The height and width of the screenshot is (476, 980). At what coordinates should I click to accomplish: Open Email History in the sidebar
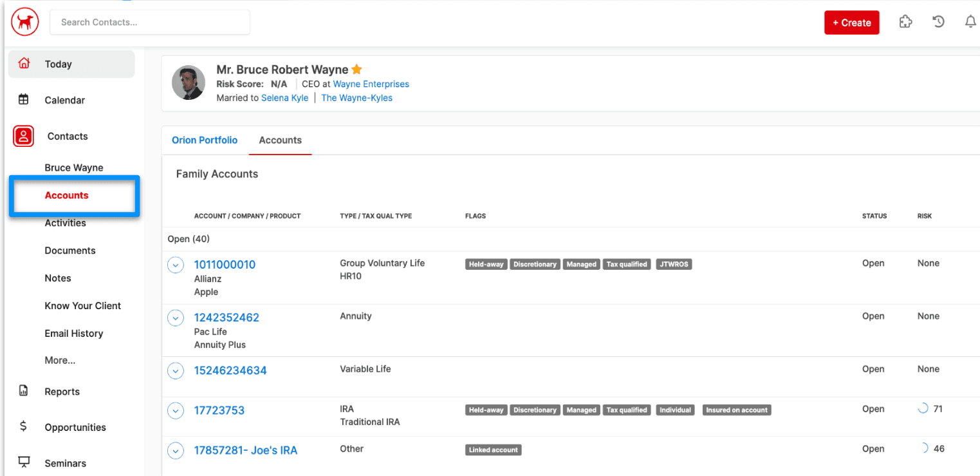click(74, 334)
